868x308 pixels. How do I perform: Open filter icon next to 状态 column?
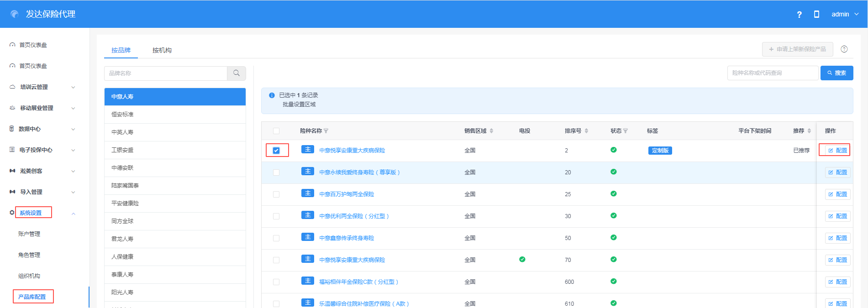coord(626,131)
